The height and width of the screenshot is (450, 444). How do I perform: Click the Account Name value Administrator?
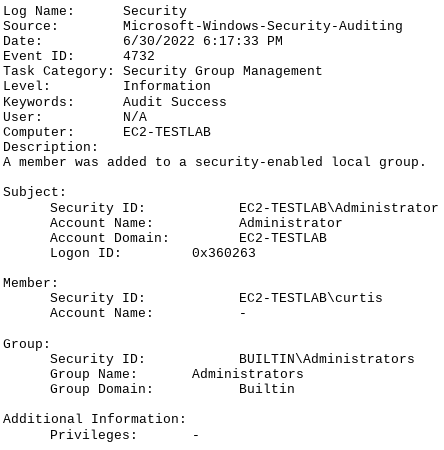[x=290, y=223]
